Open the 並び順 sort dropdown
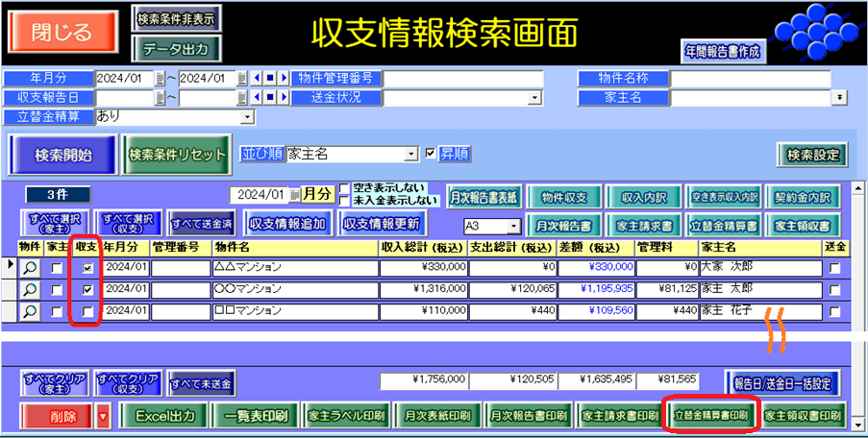The image size is (868, 438). click(411, 154)
